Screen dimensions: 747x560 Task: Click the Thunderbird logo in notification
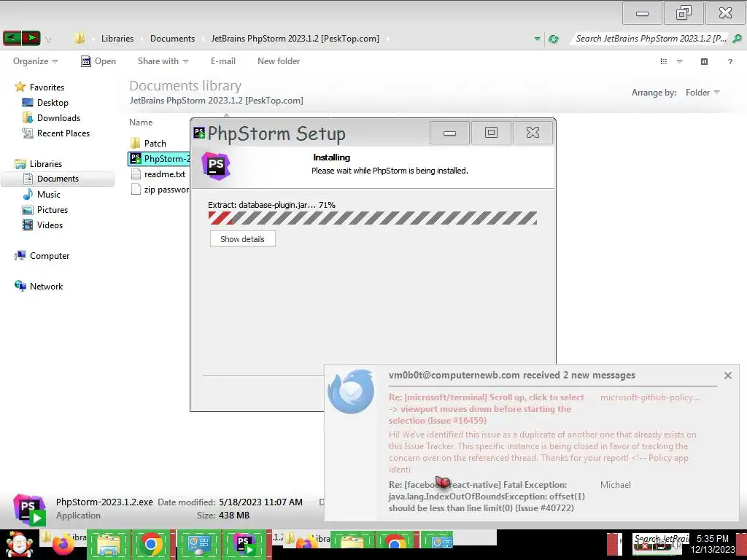(x=351, y=391)
